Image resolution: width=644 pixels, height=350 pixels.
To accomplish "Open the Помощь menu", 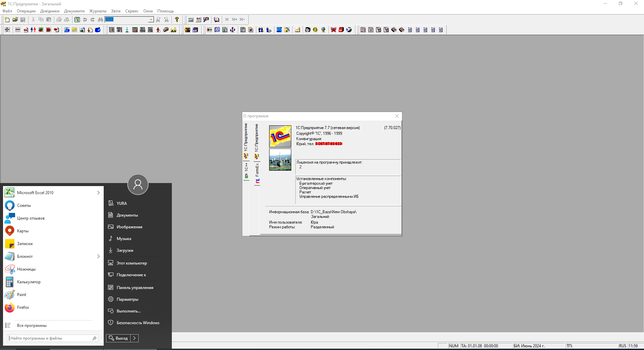I will point(166,11).
